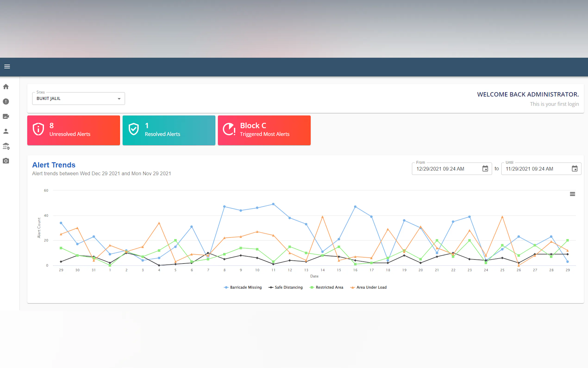Viewport: 588px width, 368px height.
Task: Toggle Barricade Missing series in legend
Action: (243, 287)
